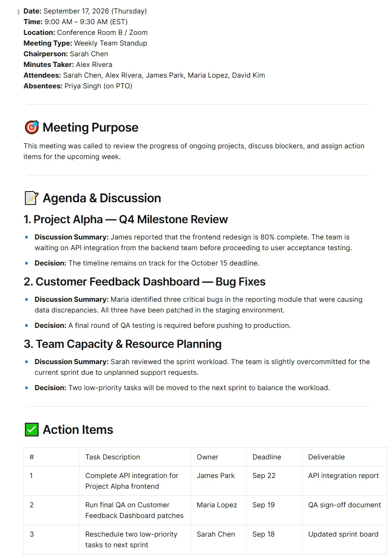Click the Sep 19 deadline cell
This screenshot has width=392, height=558.
click(x=274, y=510)
